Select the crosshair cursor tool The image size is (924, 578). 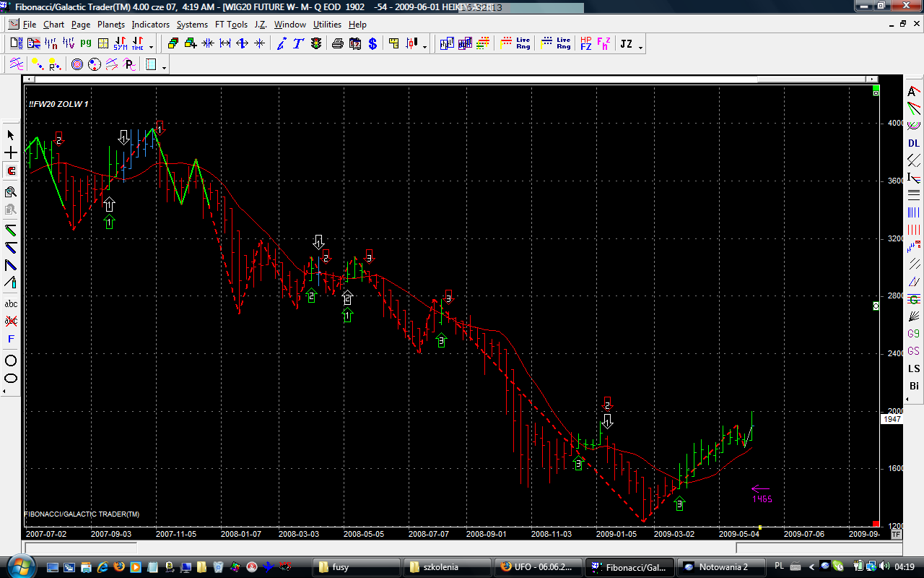click(x=11, y=153)
